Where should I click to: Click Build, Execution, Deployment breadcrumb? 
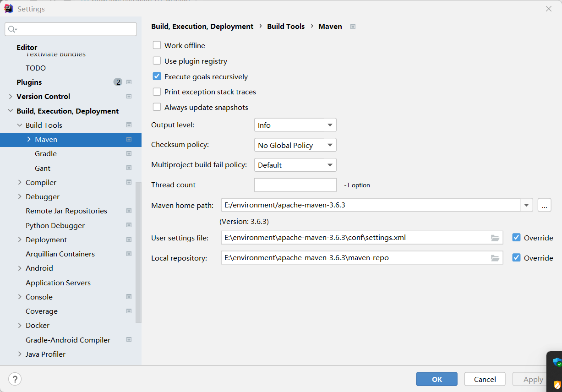tap(202, 27)
